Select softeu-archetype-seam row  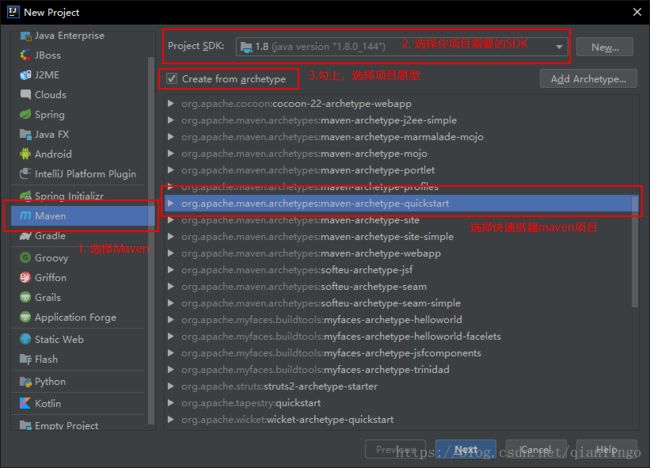[x=398, y=286]
